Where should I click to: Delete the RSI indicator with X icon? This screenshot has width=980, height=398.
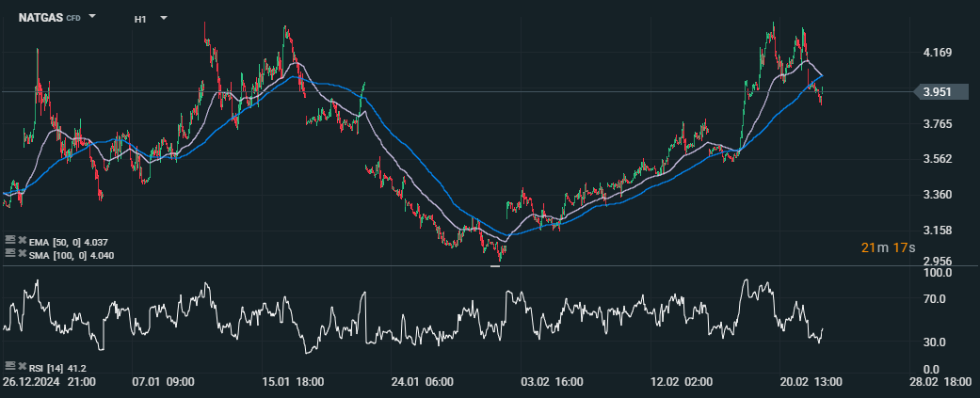point(22,366)
